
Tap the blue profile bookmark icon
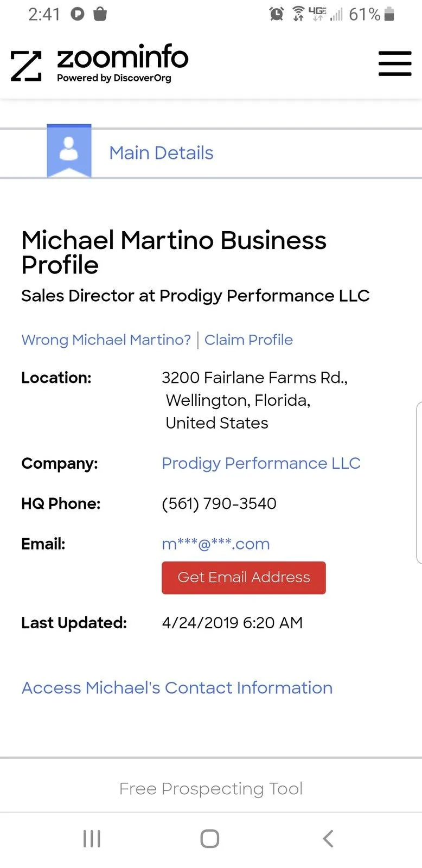[x=69, y=151]
